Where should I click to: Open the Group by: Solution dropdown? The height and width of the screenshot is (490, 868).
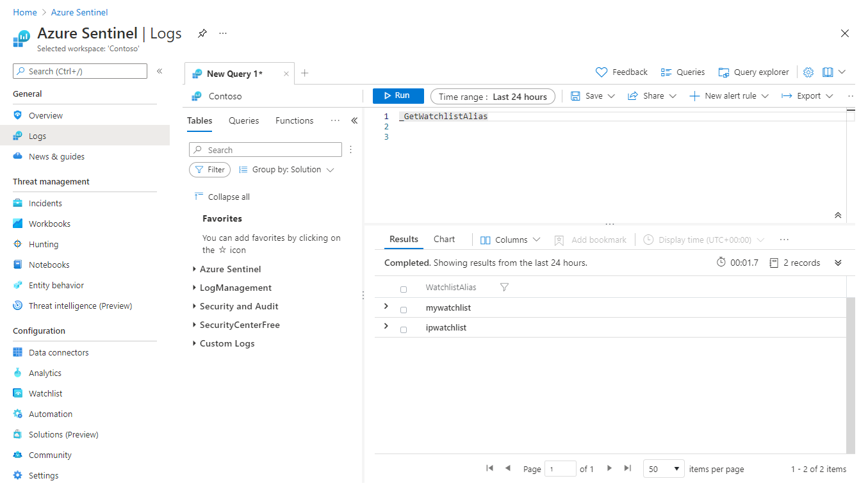[286, 170]
